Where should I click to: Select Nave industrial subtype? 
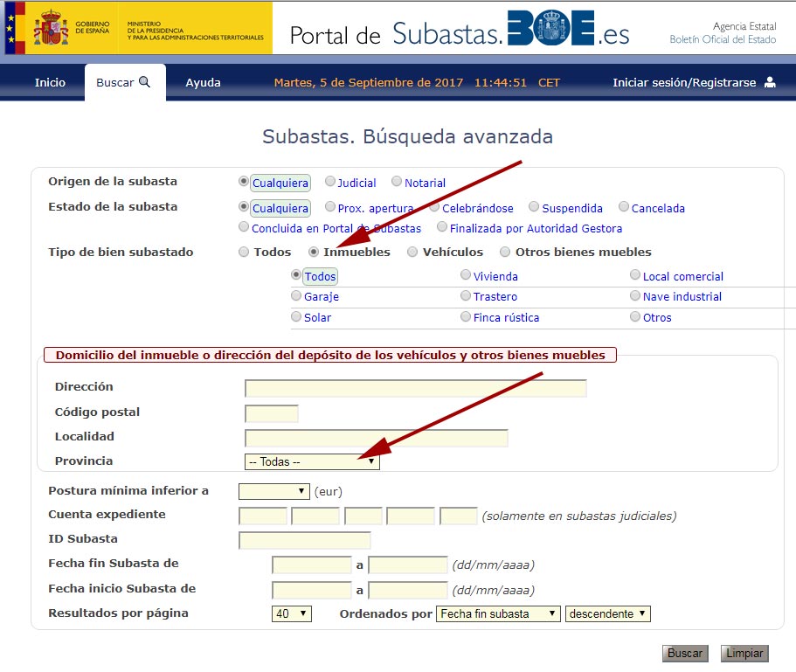point(635,295)
